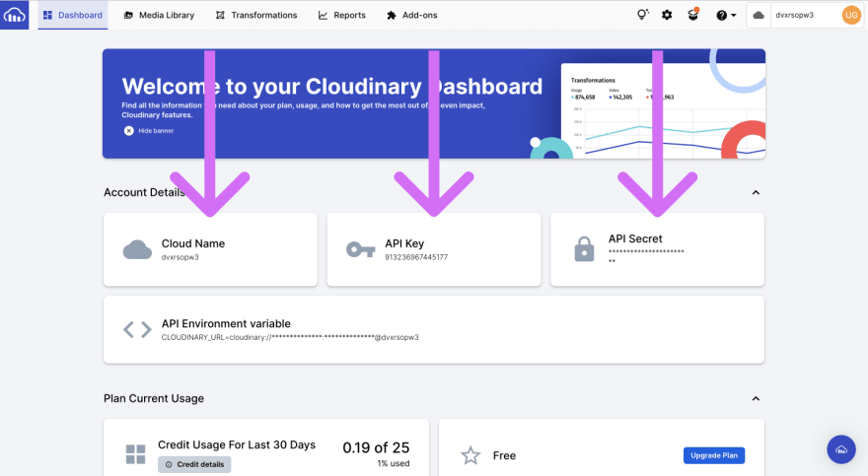This screenshot has width=868, height=476.
Task: Click the Cloud Name value dvxrsopw3
Action: [180, 257]
